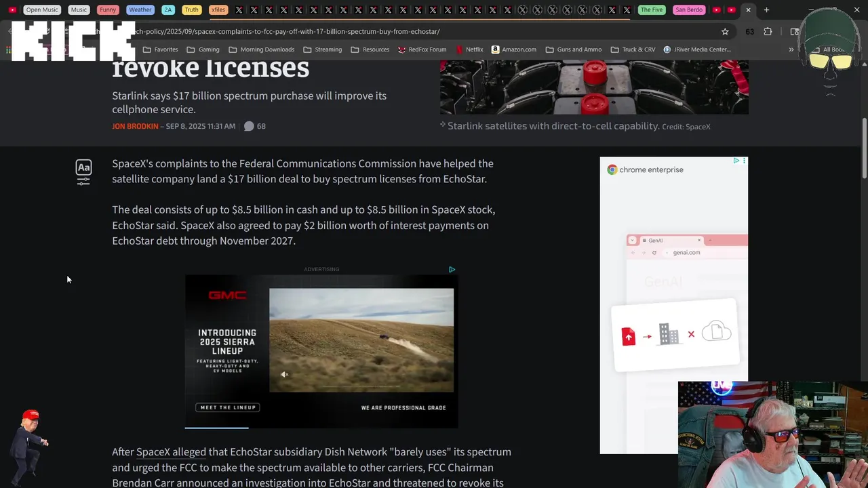
Task: Open author link JON BRODKIN
Action: 135,126
